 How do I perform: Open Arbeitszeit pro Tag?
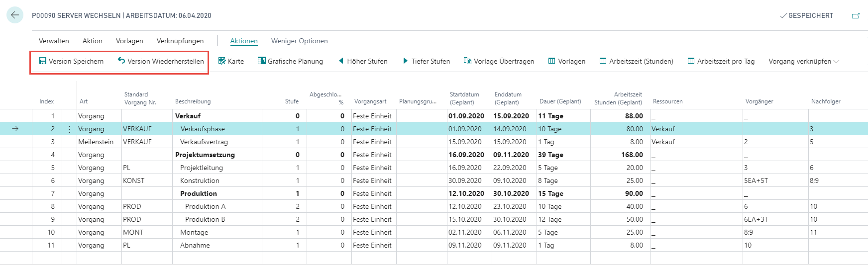coord(721,61)
